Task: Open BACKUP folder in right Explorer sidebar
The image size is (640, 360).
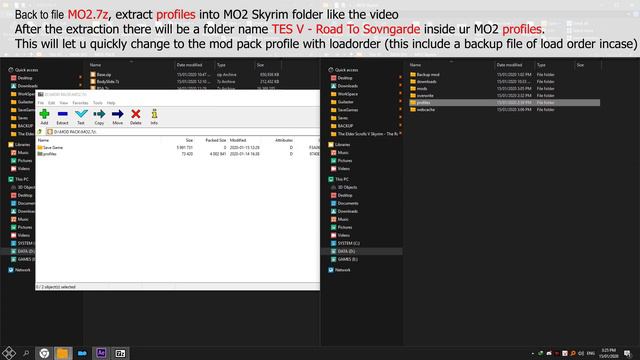Action: (342, 126)
